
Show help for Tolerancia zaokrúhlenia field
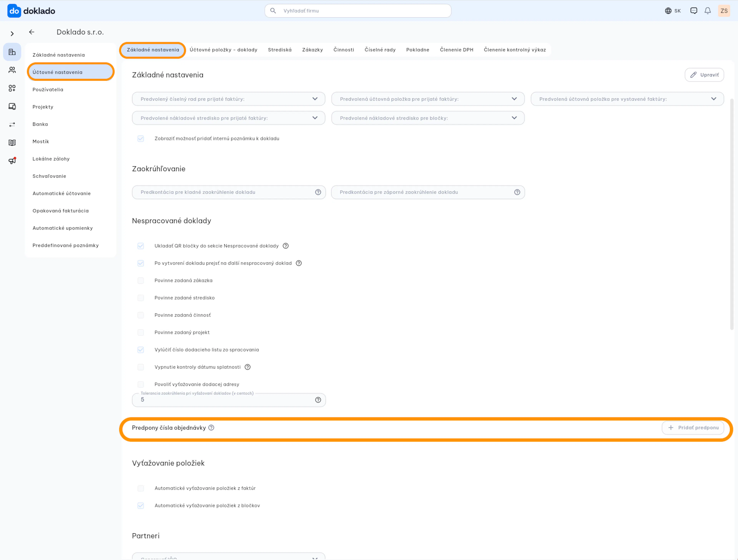click(x=318, y=400)
